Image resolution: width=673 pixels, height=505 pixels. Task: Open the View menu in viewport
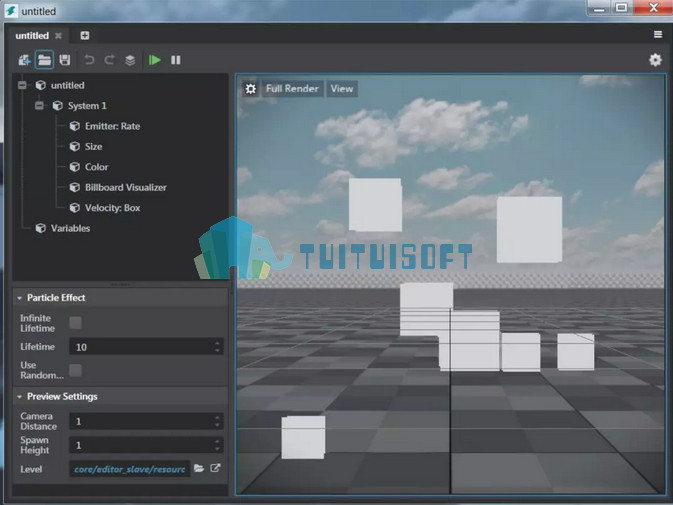pos(342,89)
